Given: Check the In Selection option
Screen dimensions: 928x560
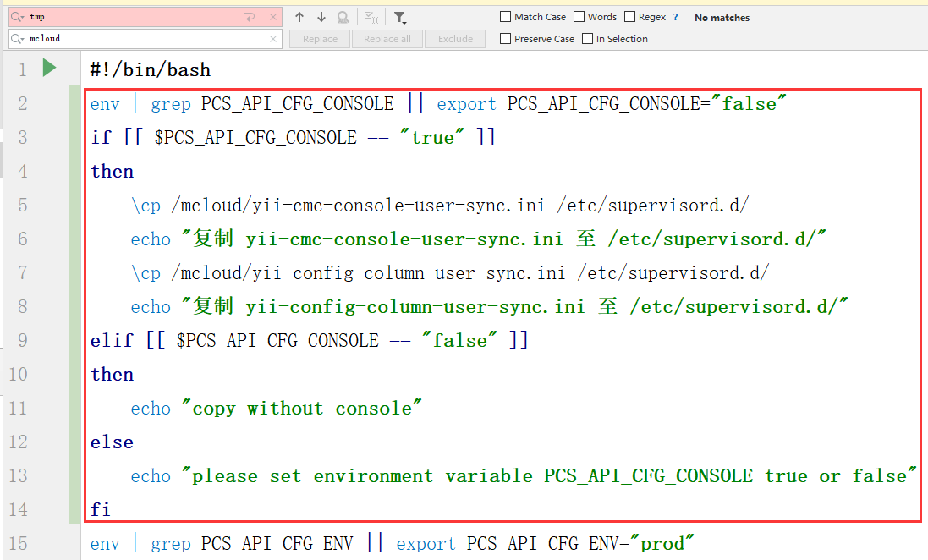Looking at the screenshot, I should [588, 39].
